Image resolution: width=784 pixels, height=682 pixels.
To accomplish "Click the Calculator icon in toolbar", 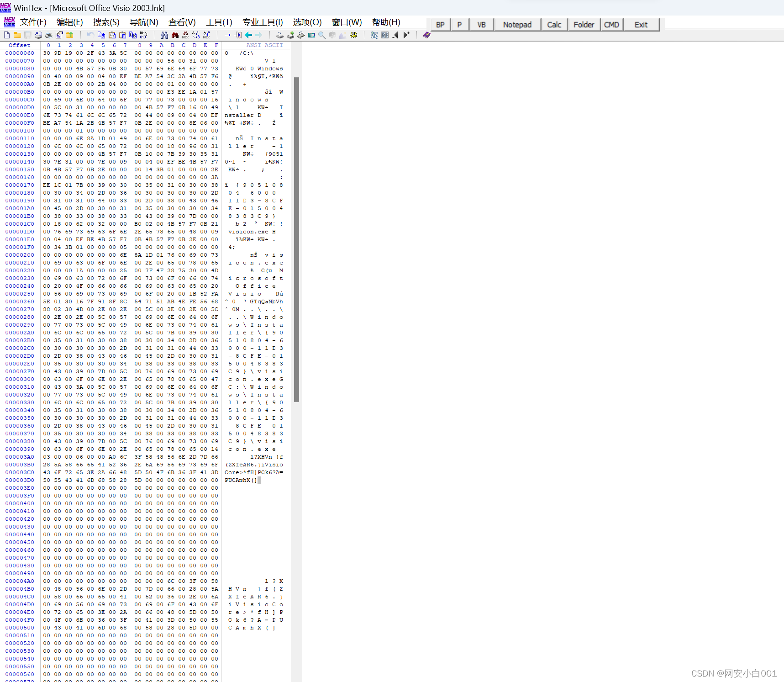I will [311, 35].
